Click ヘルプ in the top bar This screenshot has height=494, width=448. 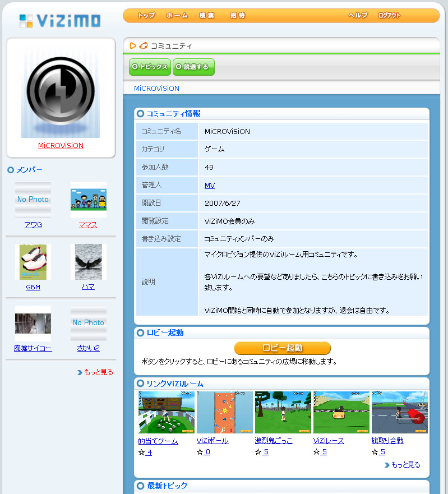click(x=358, y=16)
